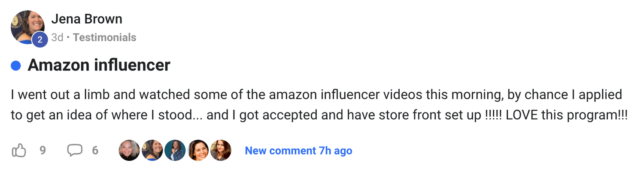Open the fourth commenter's smiling avatar
Screen dimensions: 644x172
click(198, 151)
